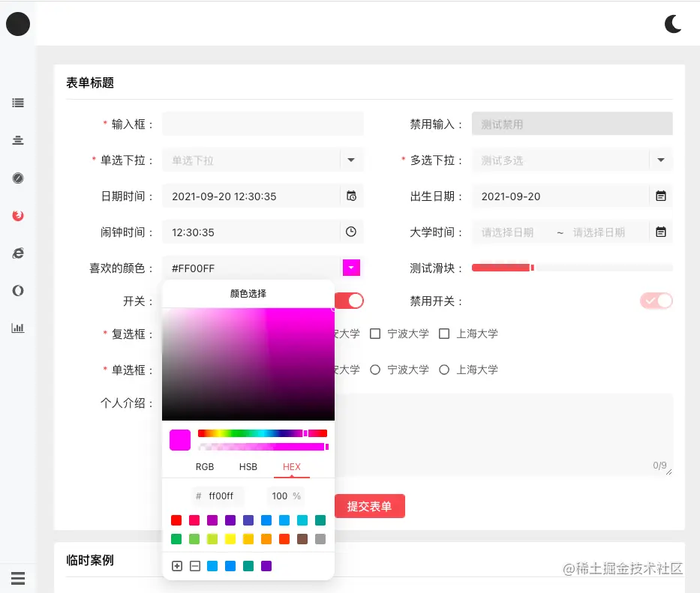
Task: Switch to the HSB tab
Action: pos(248,466)
